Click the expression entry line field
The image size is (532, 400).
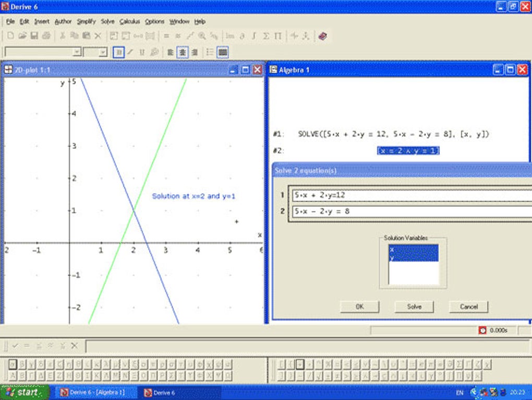[x=307, y=346]
